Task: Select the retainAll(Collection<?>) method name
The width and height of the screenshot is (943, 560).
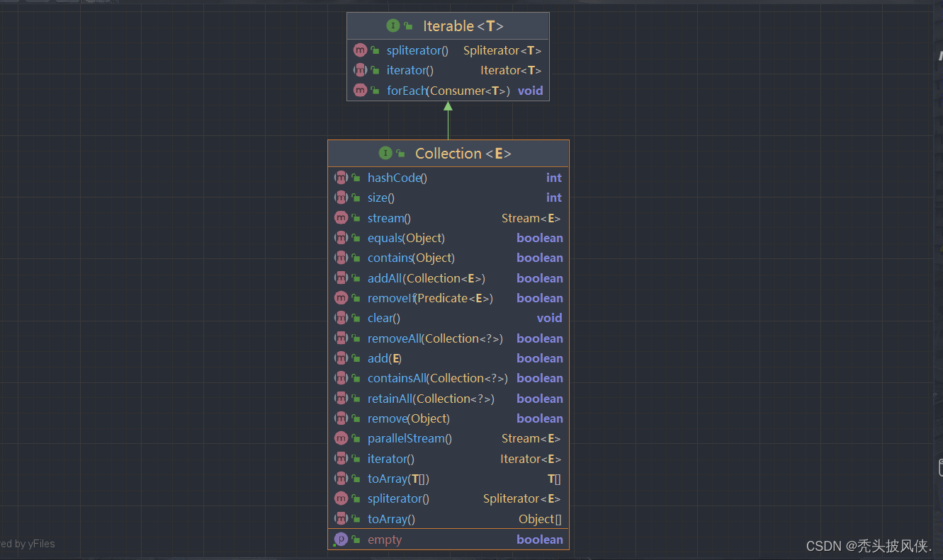Action: pyautogui.click(x=431, y=399)
